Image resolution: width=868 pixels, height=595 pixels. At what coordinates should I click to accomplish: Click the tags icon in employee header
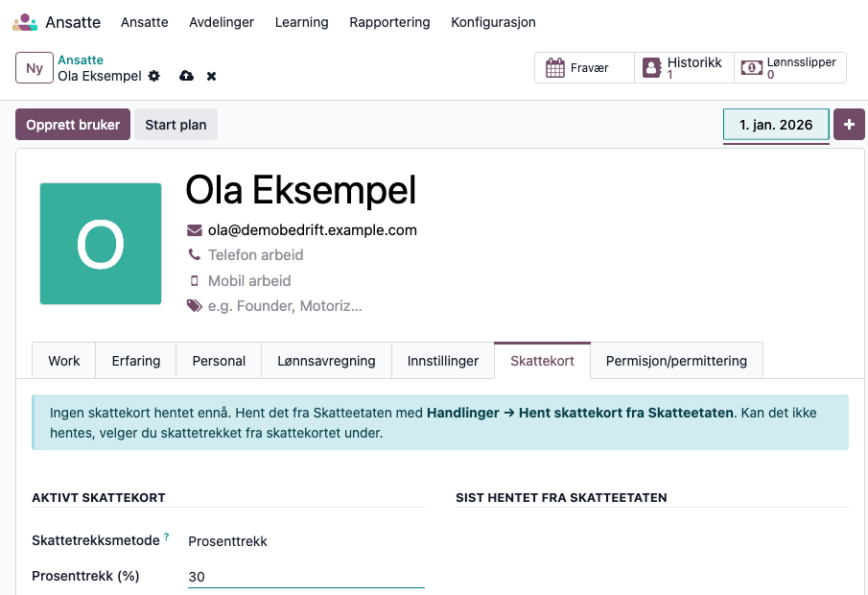click(x=195, y=306)
